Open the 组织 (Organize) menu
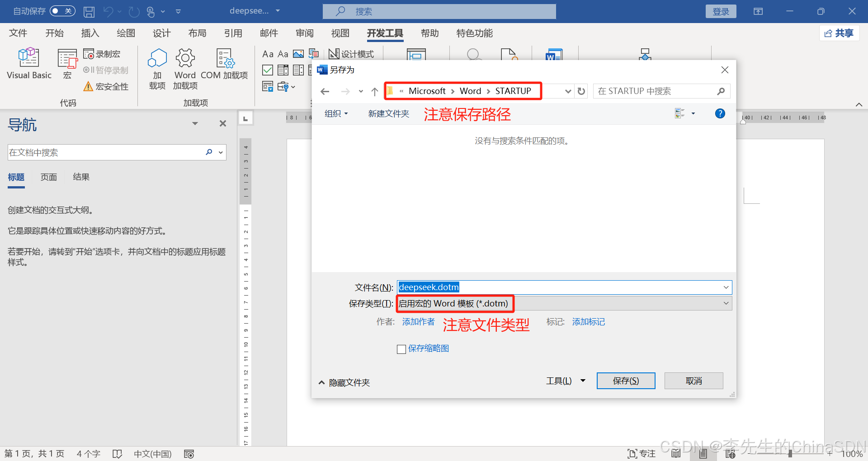 tap(336, 113)
